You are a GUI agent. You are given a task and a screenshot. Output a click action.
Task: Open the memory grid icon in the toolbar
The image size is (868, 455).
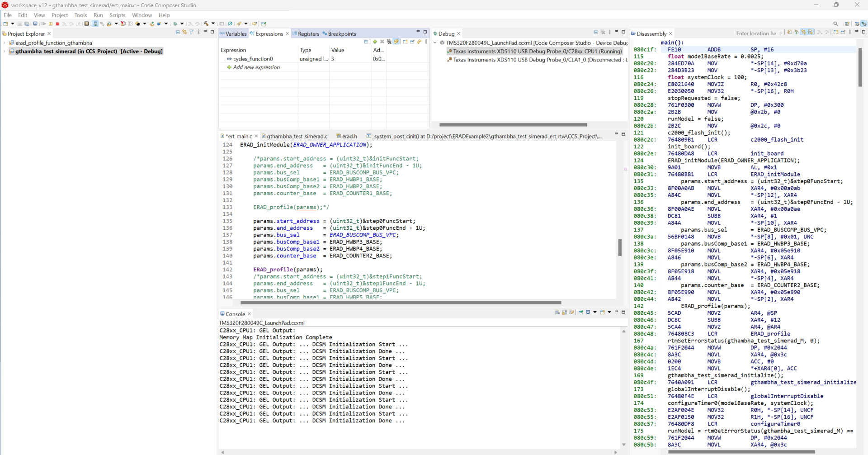(x=86, y=24)
